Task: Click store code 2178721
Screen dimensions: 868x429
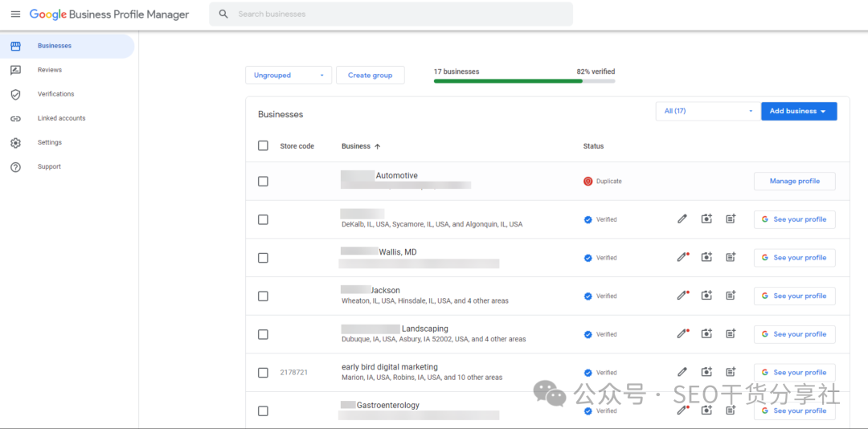Action: (294, 373)
